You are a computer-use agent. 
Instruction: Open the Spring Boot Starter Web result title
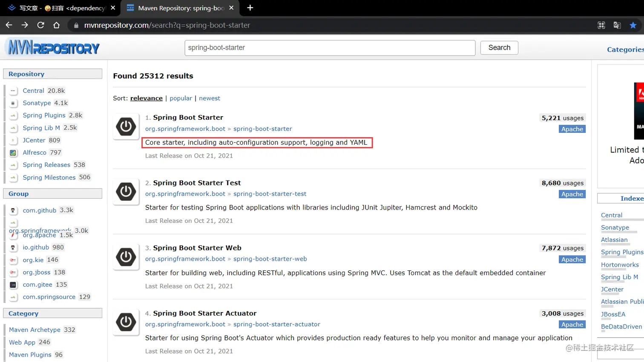pos(197,248)
